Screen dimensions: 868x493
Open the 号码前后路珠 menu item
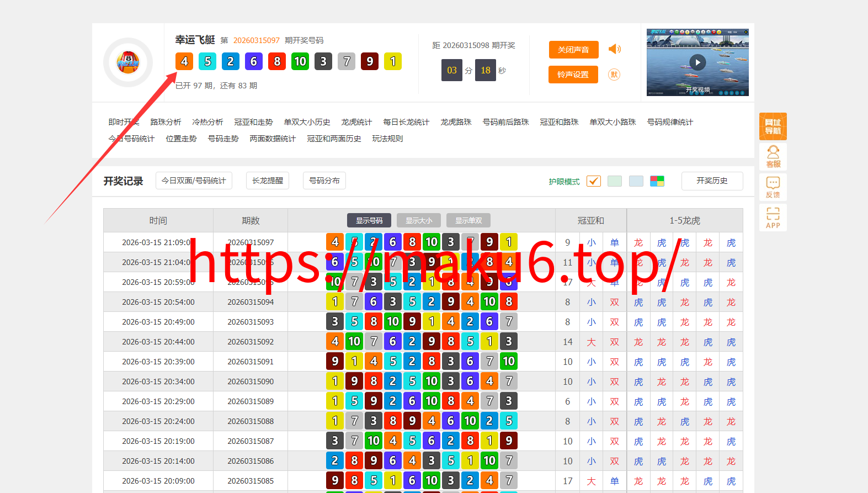(x=505, y=122)
